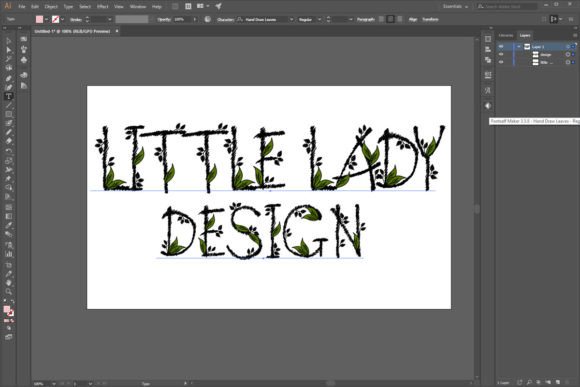580x387 pixels.
Task: Open the Essentials workspace switcher
Action: pos(455,6)
